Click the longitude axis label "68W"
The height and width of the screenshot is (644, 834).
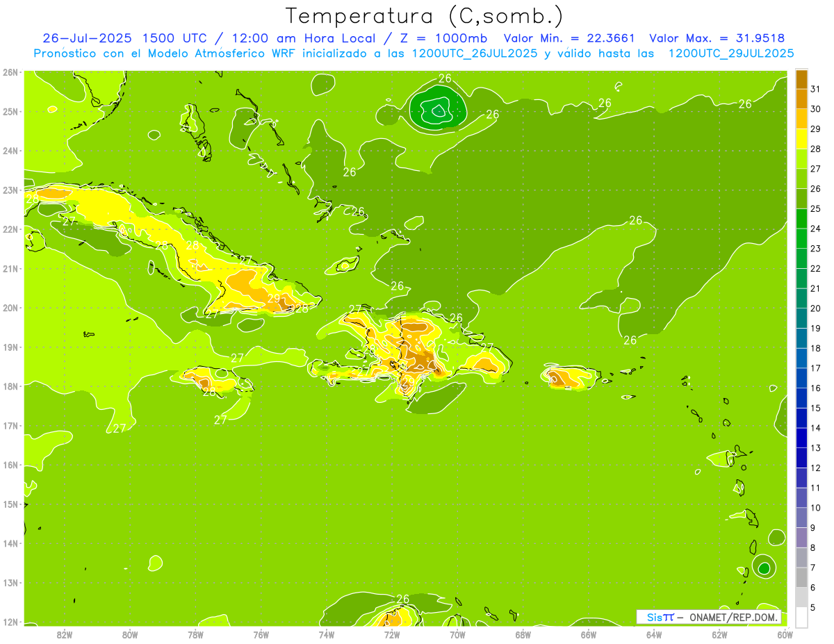click(523, 634)
